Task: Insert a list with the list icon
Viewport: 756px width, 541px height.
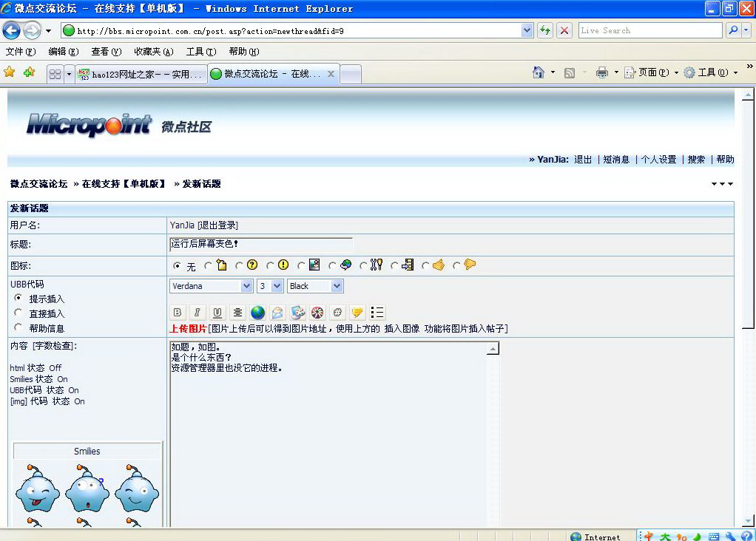Action: click(x=377, y=313)
